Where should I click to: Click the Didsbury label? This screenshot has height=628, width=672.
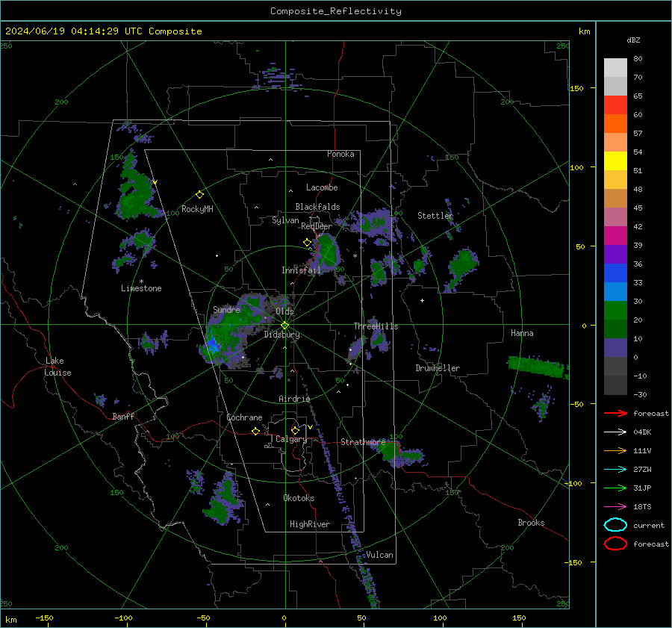281,335
